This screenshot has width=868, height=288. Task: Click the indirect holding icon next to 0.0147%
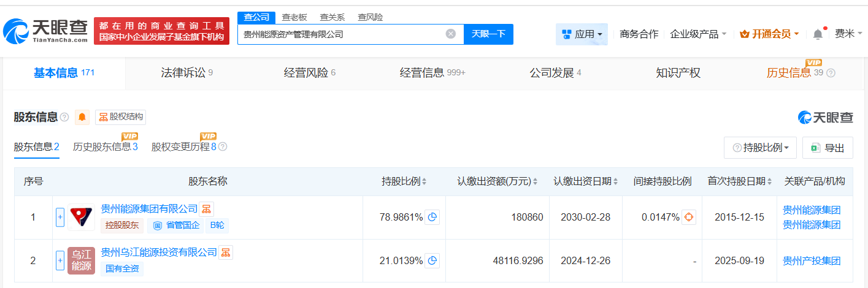tap(689, 217)
